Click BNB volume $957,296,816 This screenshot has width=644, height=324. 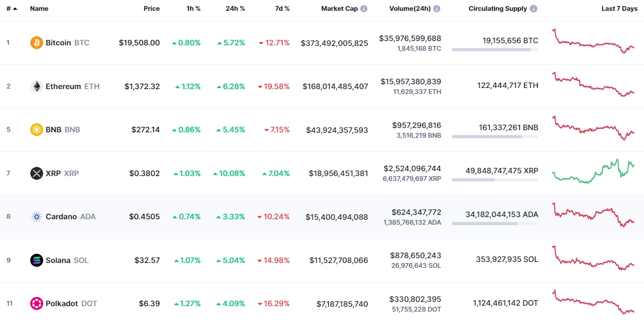[x=416, y=125]
